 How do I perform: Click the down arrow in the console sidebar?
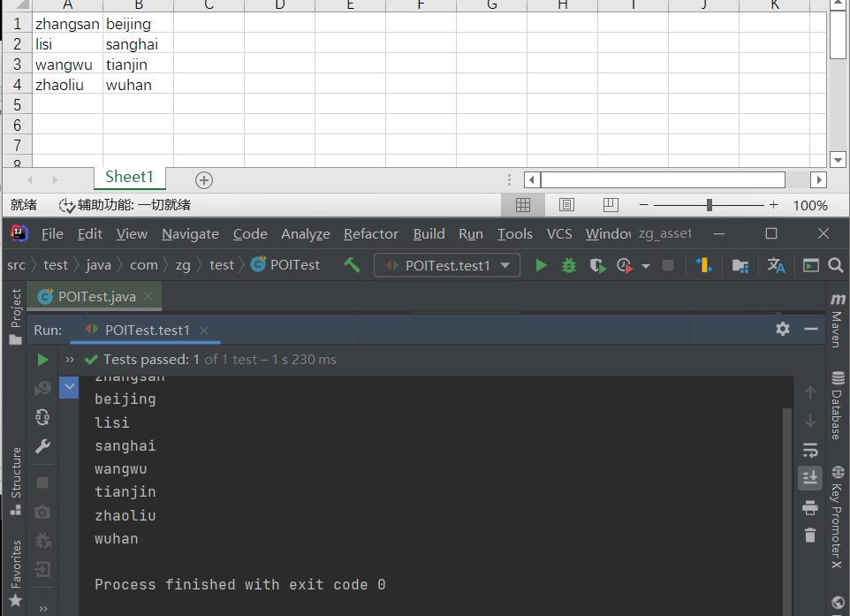(x=810, y=421)
